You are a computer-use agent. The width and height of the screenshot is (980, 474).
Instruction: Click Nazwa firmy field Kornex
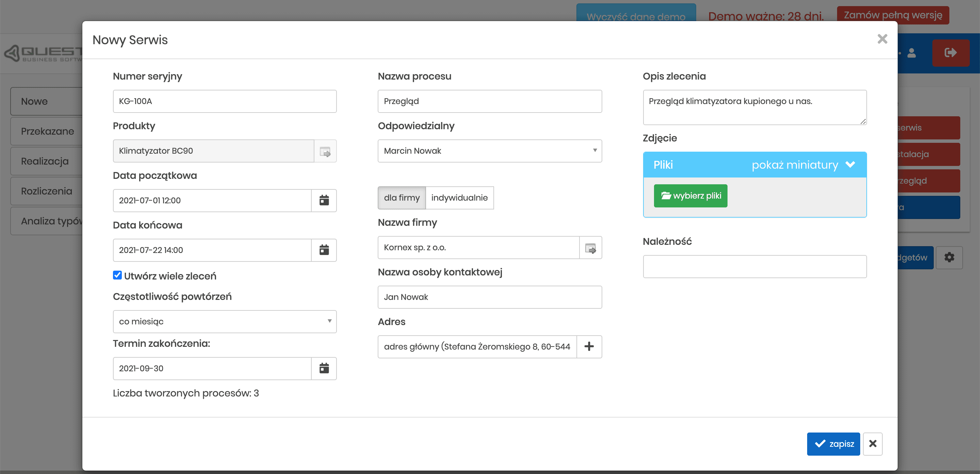(478, 248)
